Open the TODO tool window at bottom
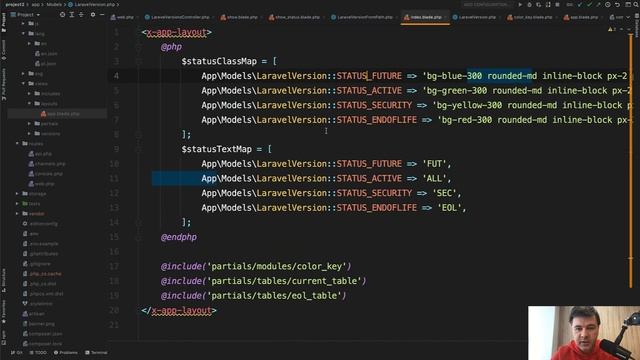 (x=38, y=353)
